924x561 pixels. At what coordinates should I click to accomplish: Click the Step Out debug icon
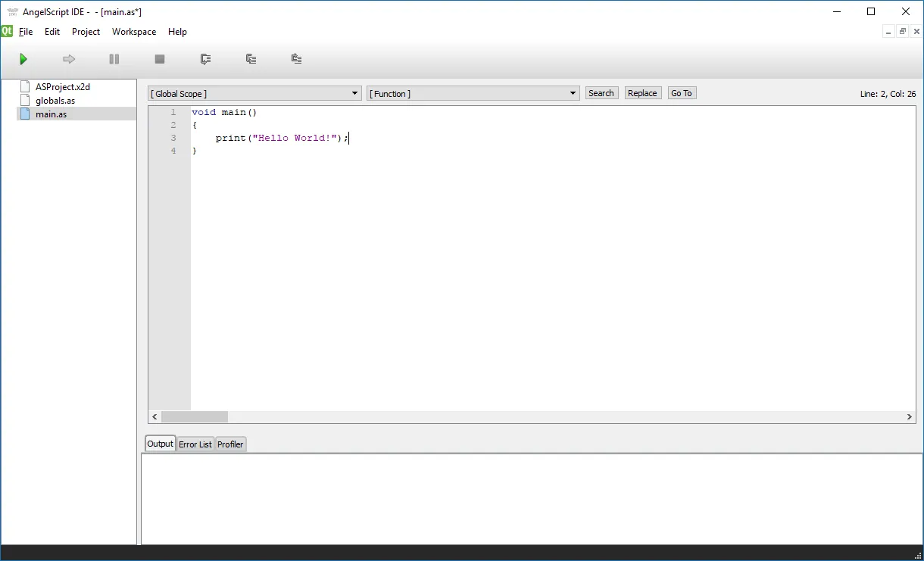(x=296, y=59)
